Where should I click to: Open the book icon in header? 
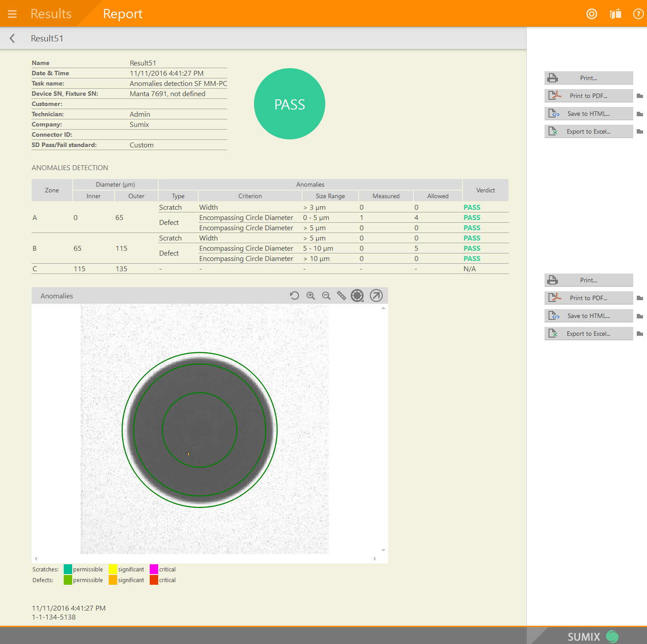[x=615, y=14]
